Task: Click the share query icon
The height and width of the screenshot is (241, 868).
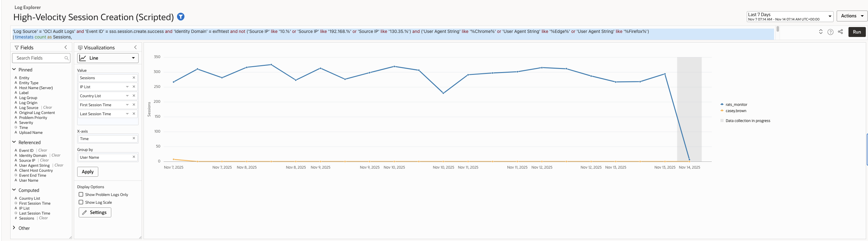Action: [x=840, y=32]
